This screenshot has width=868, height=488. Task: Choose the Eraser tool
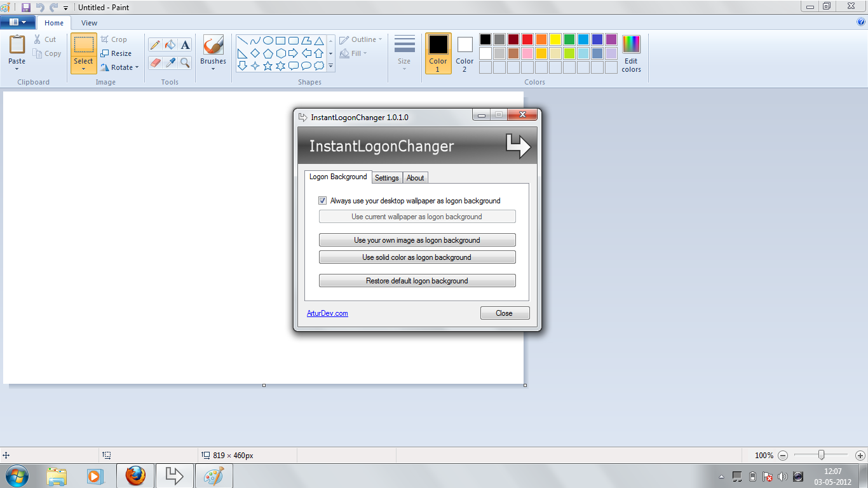155,62
